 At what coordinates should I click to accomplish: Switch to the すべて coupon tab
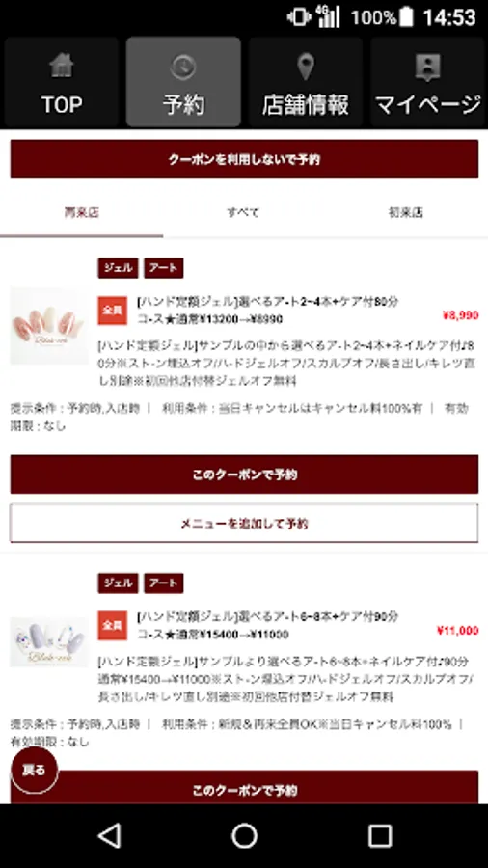243,212
